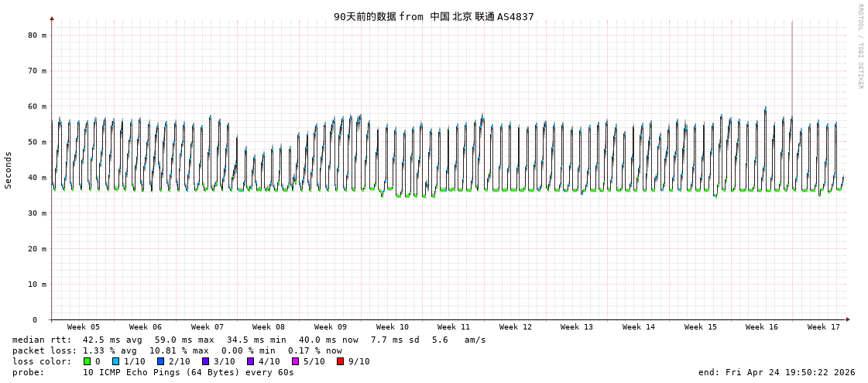
Task: Click the violet 4/10 loss swatch
Action: 251,361
